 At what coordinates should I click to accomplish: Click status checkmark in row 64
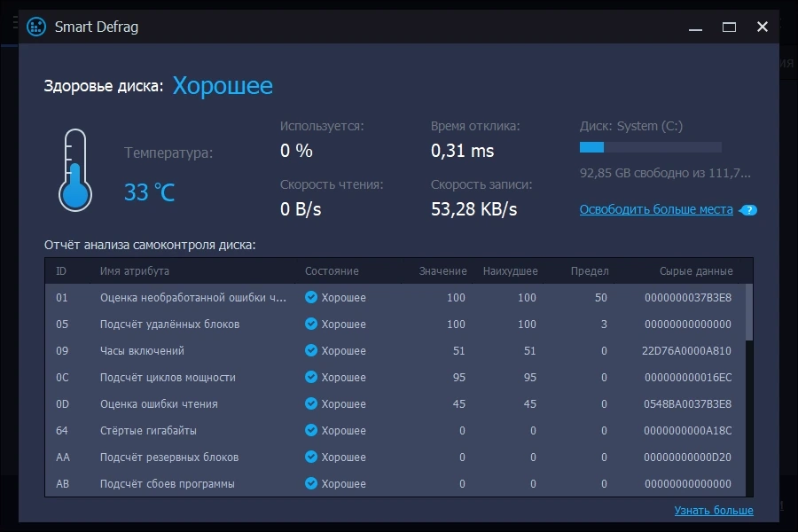pyautogui.click(x=311, y=430)
